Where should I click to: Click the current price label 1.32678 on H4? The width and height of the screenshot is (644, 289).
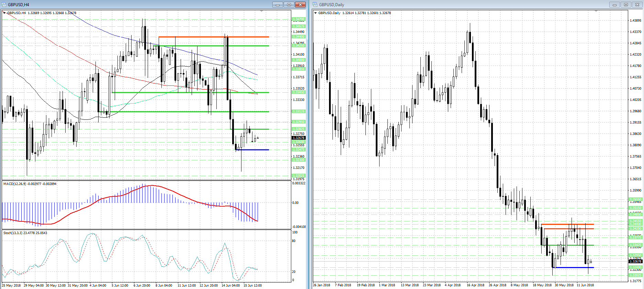[298, 138]
